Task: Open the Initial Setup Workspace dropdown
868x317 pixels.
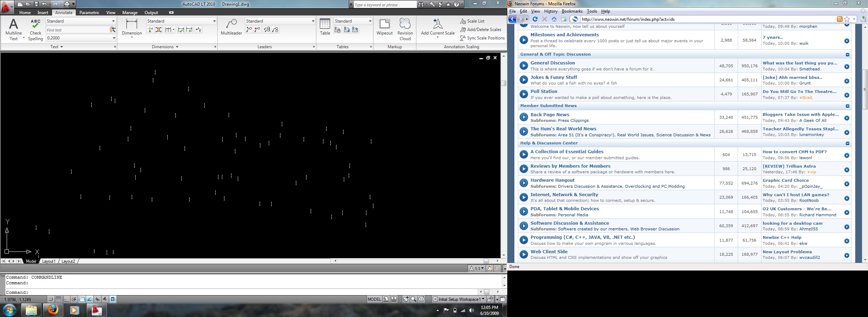Action: tap(458, 299)
